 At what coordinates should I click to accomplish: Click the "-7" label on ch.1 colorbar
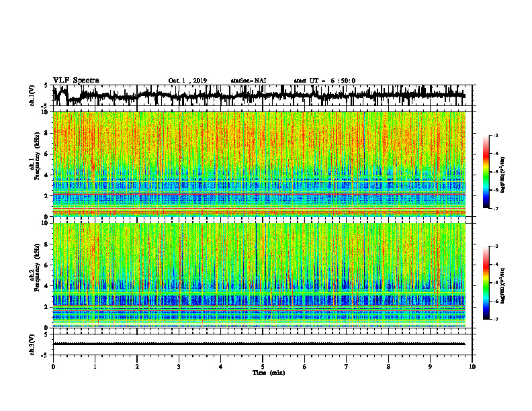coord(495,208)
